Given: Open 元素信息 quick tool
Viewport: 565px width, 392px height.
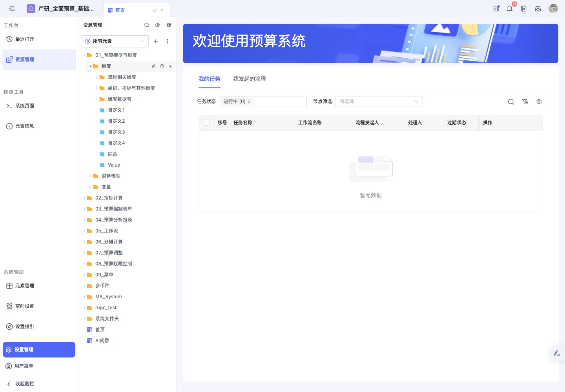Looking at the screenshot, I should (x=39, y=126).
